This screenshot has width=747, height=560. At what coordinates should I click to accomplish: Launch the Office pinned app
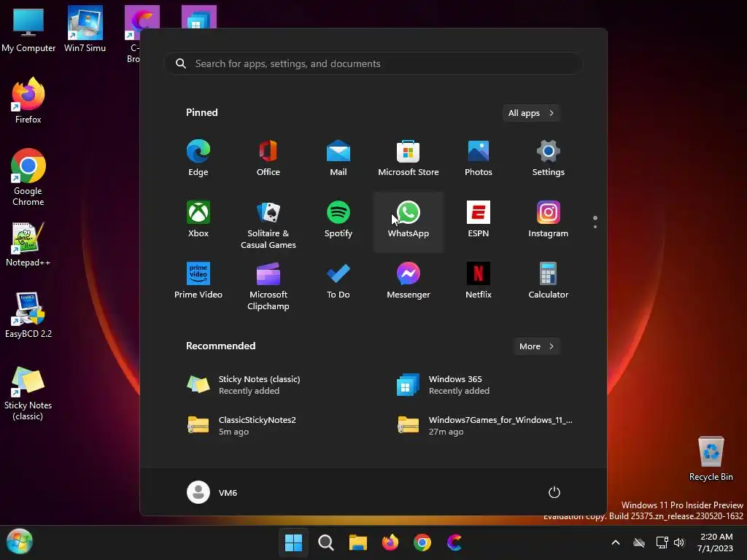(x=268, y=158)
